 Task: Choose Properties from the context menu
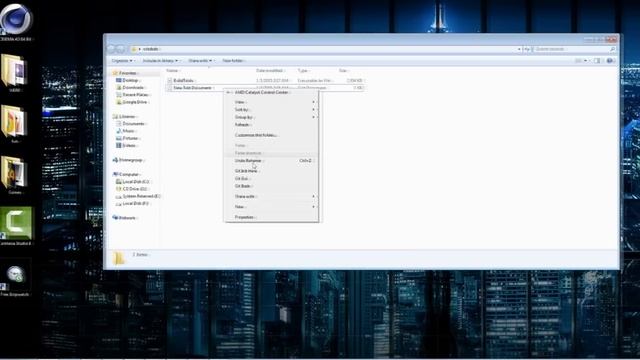coord(271,218)
